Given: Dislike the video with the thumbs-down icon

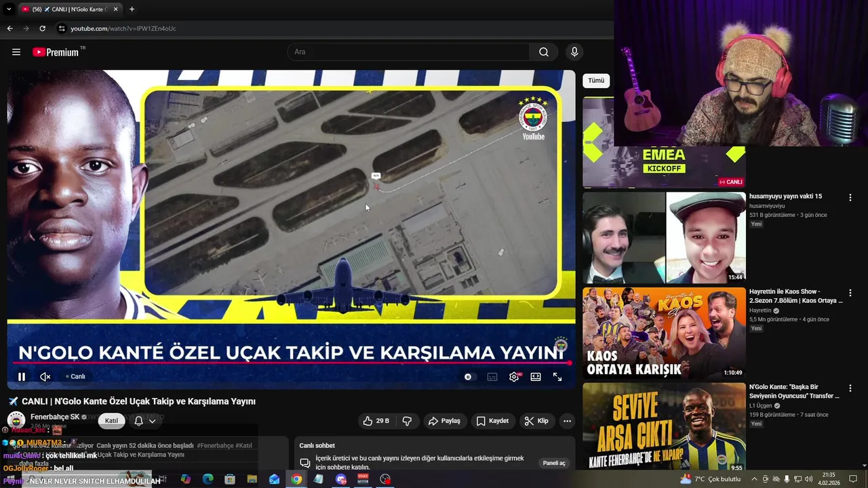Looking at the screenshot, I should 407,421.
